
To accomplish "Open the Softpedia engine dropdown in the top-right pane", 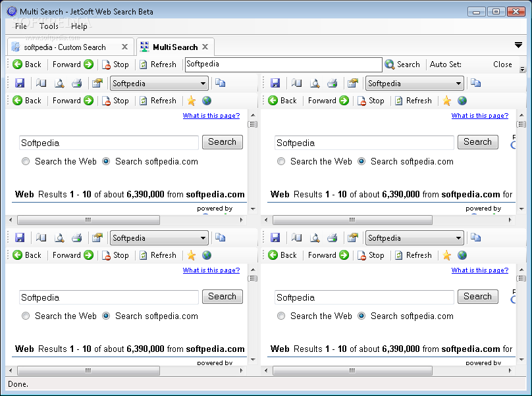I will (415, 84).
